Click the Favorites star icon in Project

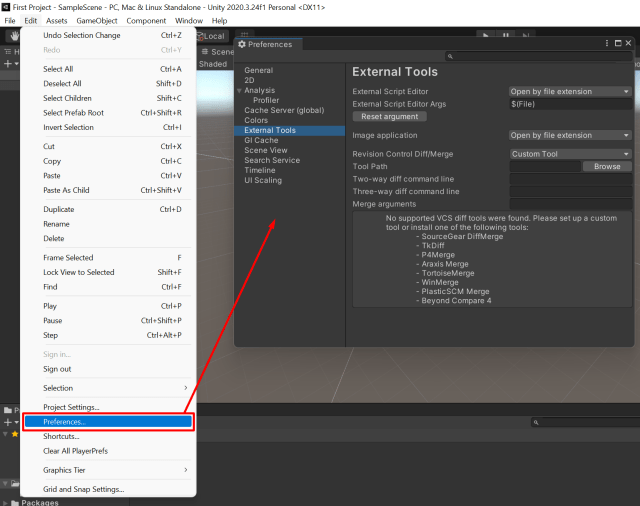click(x=15, y=434)
